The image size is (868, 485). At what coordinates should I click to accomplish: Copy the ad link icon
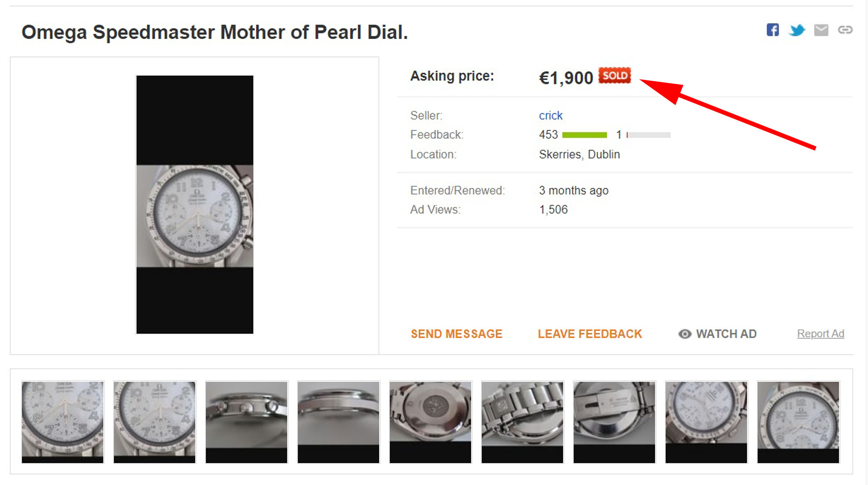click(x=845, y=30)
